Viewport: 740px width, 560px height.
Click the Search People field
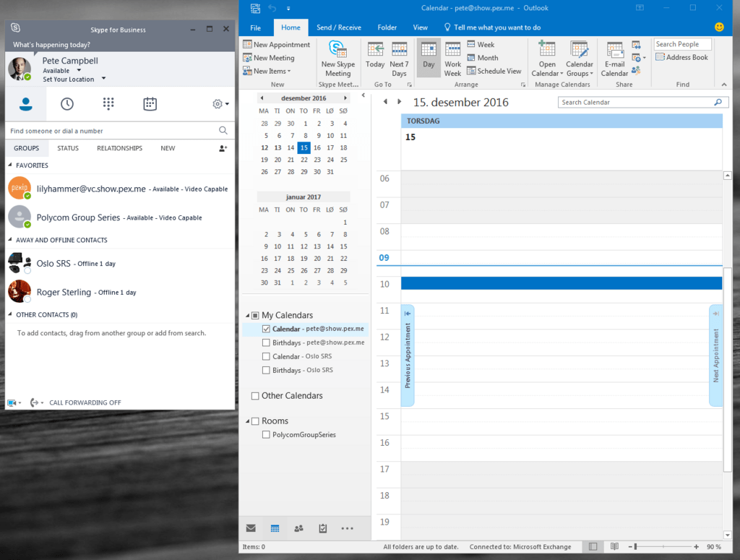click(x=682, y=44)
